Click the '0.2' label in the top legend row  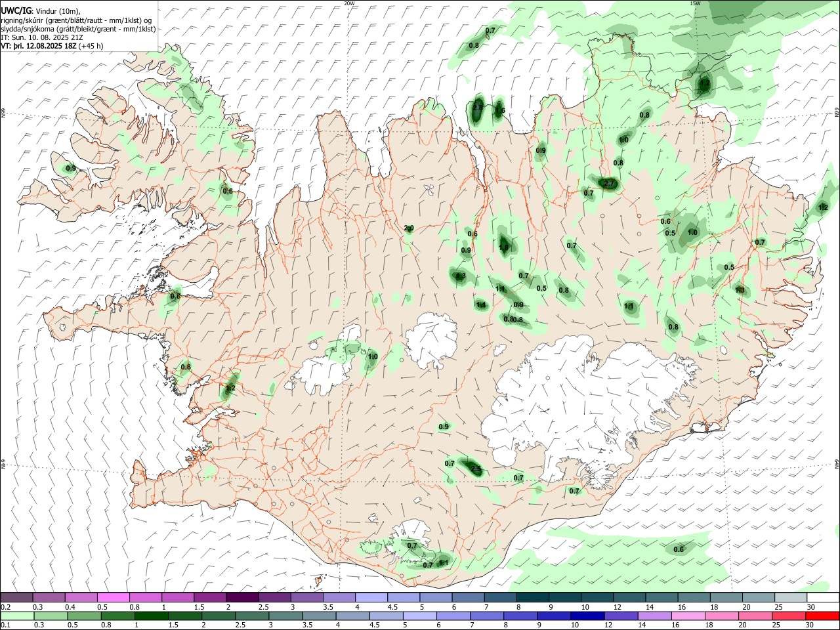[x=5, y=607]
